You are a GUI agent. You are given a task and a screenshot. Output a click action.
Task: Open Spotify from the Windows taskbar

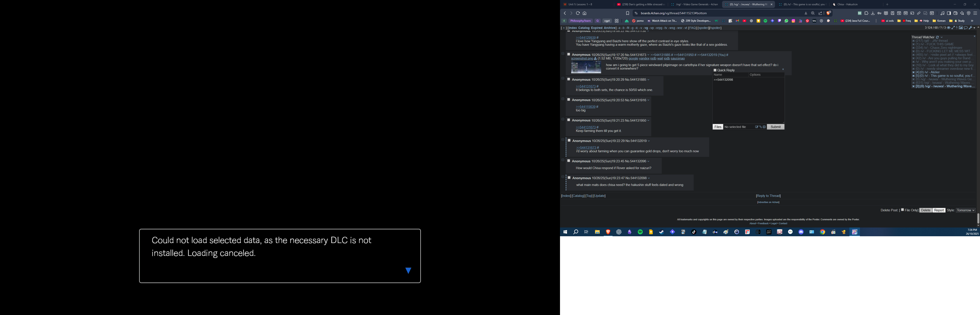640,232
